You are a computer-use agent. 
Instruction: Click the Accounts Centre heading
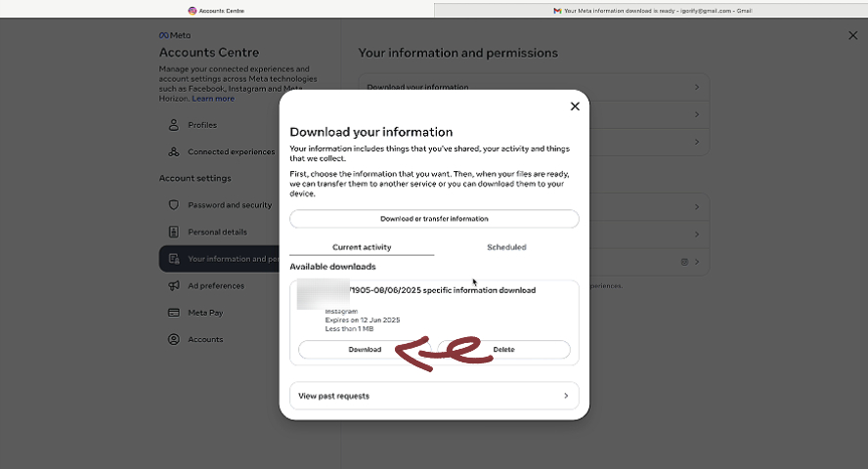(209, 53)
